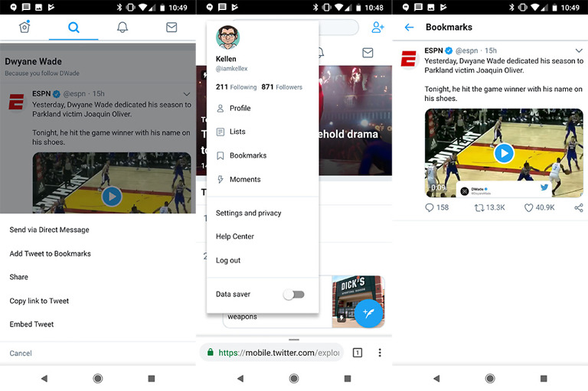Open Kellen's profile avatar in menu
The image size is (588, 391).
[227, 37]
